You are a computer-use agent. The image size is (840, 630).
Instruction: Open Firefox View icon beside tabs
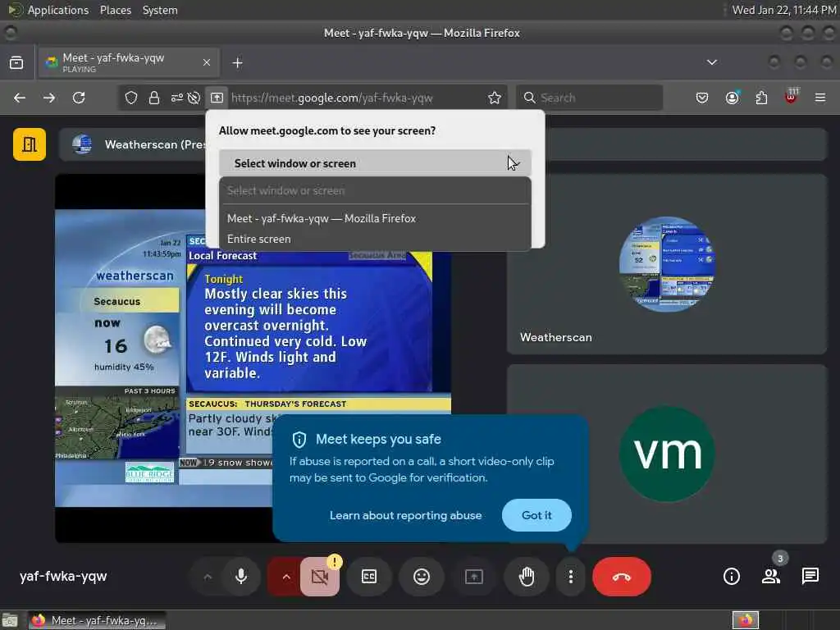click(x=16, y=62)
